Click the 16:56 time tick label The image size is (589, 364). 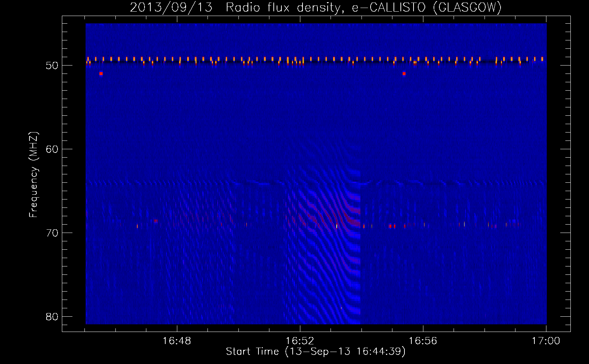click(423, 341)
